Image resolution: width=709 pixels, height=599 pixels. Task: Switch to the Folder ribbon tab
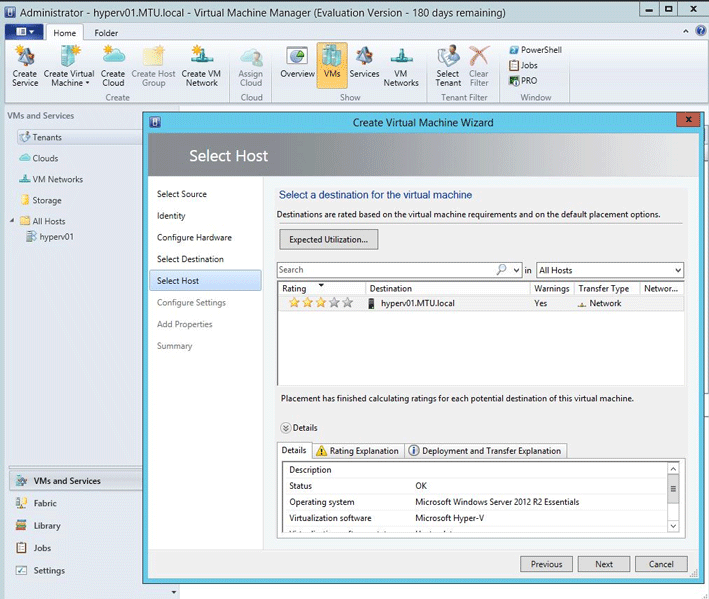pyautogui.click(x=106, y=32)
